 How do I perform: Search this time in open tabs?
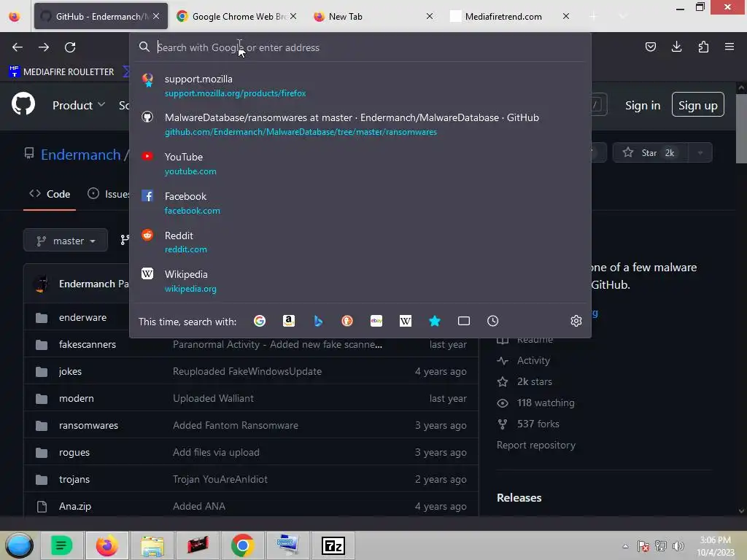[x=463, y=321]
